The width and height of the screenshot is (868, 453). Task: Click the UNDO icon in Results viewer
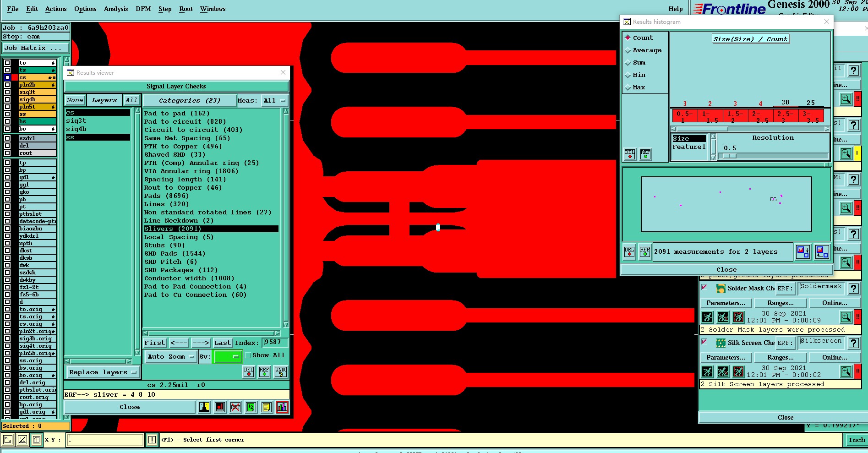281,372
